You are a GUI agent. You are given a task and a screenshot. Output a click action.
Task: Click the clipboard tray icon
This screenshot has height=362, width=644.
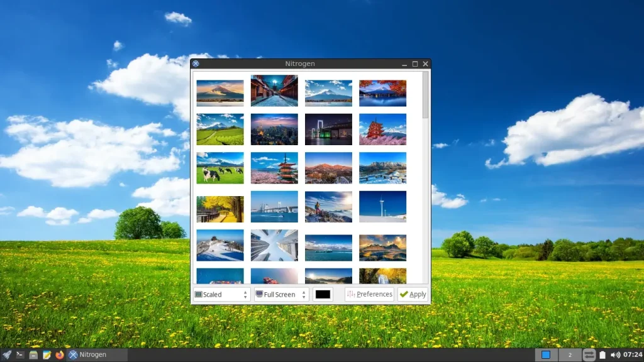pyautogui.click(x=602, y=354)
